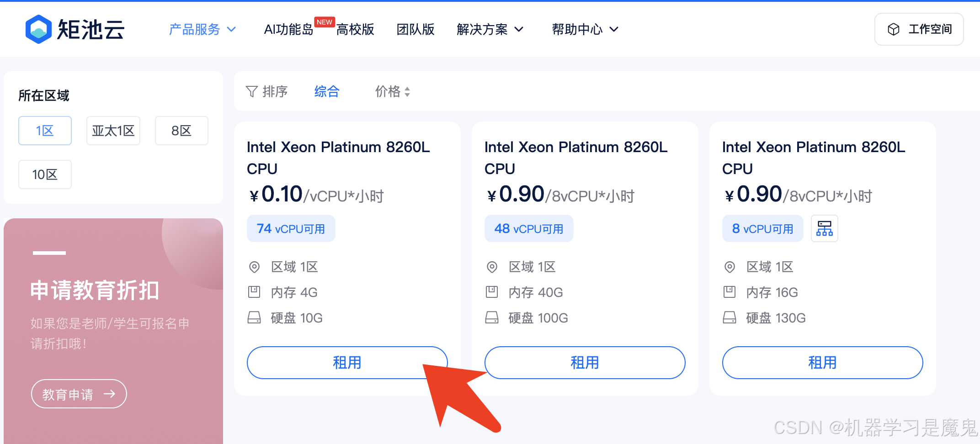Click the 矩池云 hexagon logo
The image size is (980, 444).
(x=38, y=29)
